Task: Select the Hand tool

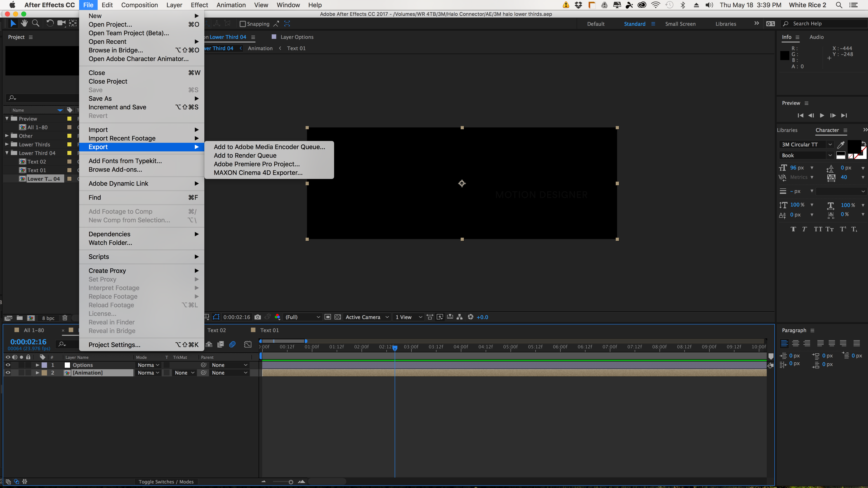Action: click(24, 23)
